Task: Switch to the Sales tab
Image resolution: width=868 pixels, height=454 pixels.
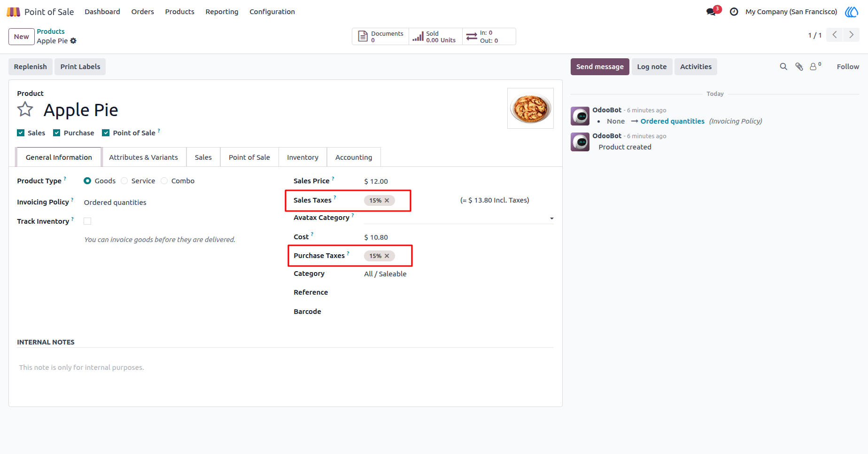Action: (203, 157)
